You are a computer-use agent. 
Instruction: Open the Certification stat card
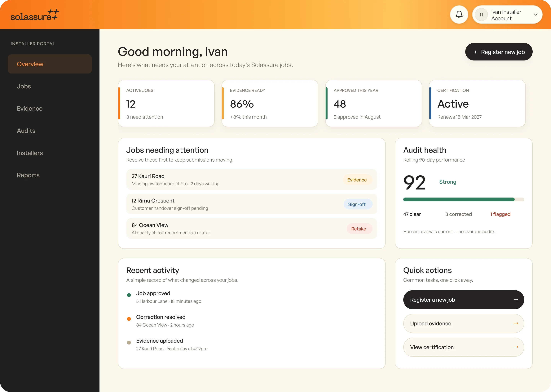[x=477, y=103]
